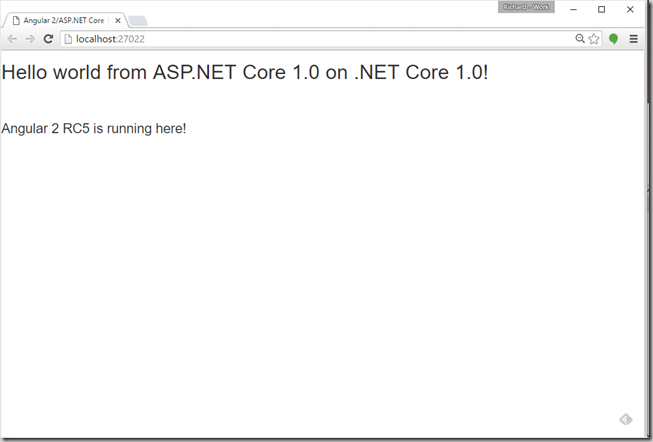Go back with the browser back arrow

coord(12,39)
